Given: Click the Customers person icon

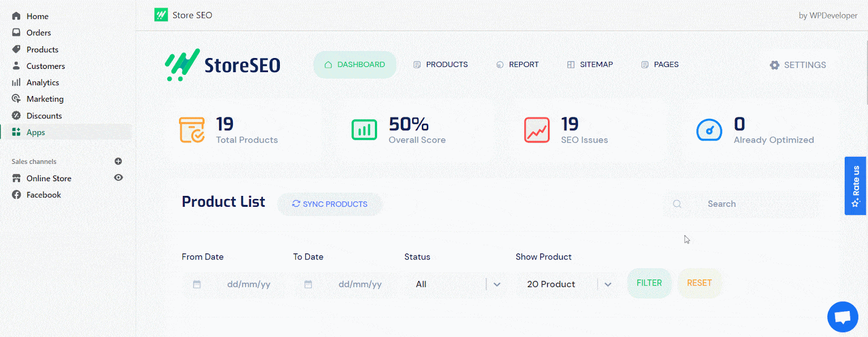Looking at the screenshot, I should click(x=16, y=66).
